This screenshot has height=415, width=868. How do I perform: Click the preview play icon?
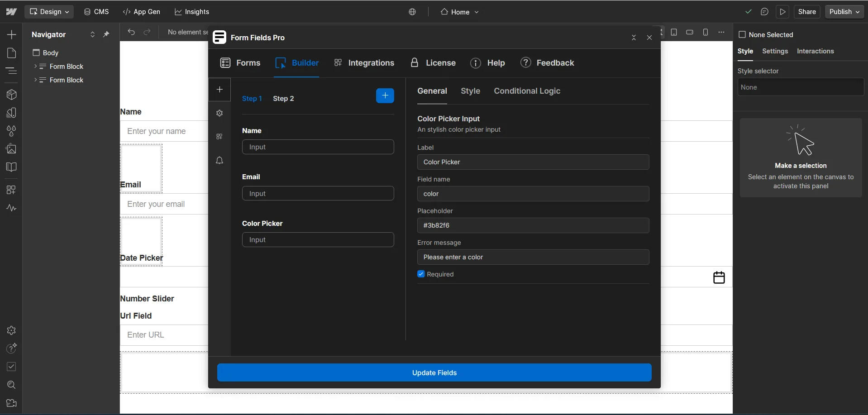click(x=782, y=12)
